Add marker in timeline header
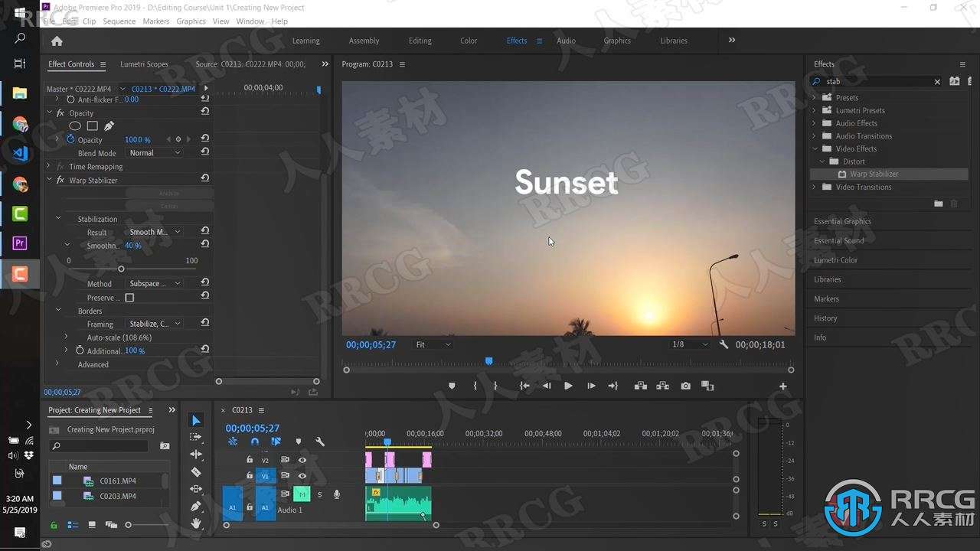The height and width of the screenshot is (551, 980). [x=299, y=442]
